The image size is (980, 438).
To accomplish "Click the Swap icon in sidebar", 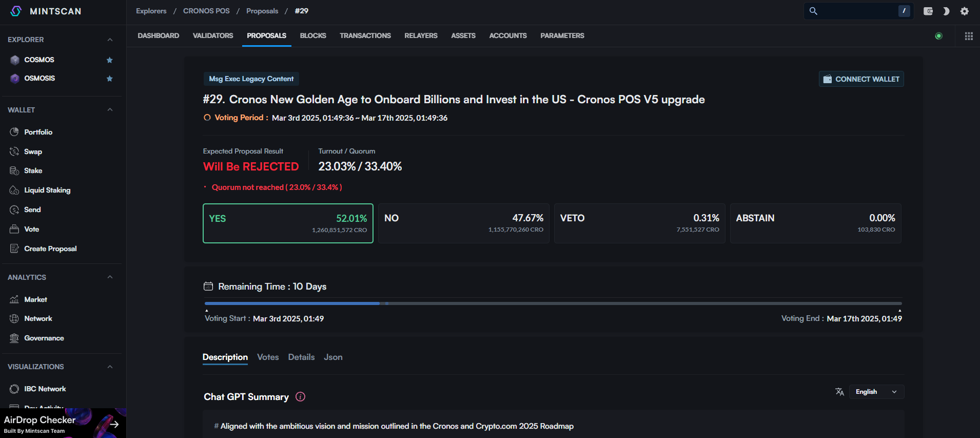I will point(14,151).
